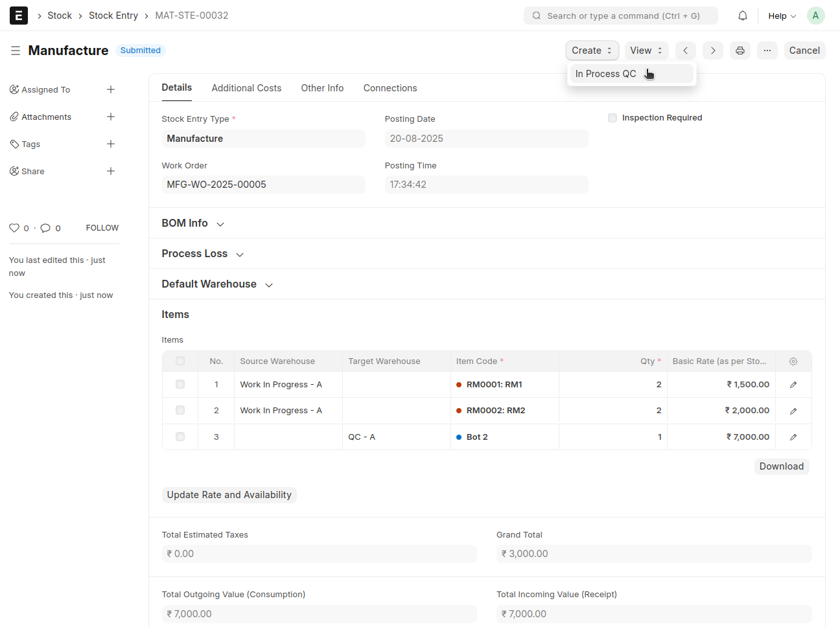Edit row for Bot 2 item with pencil icon
840x627 pixels.
[x=793, y=437]
